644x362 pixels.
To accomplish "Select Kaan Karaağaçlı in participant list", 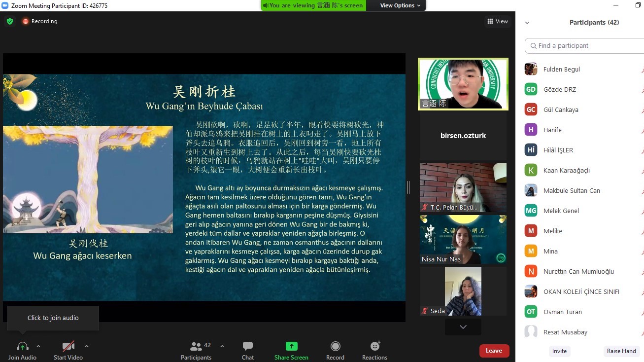I will click(566, 171).
